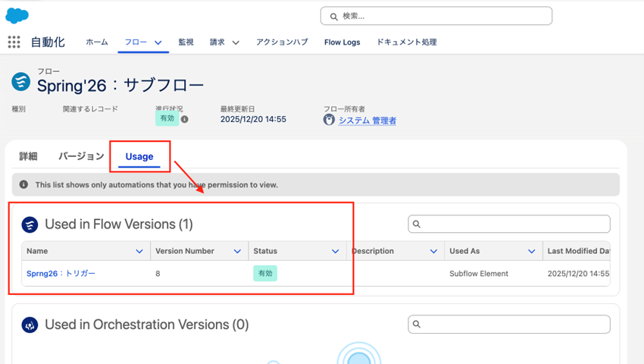Open the Used As column dropdown
This screenshot has width=644, height=364.
(531, 251)
